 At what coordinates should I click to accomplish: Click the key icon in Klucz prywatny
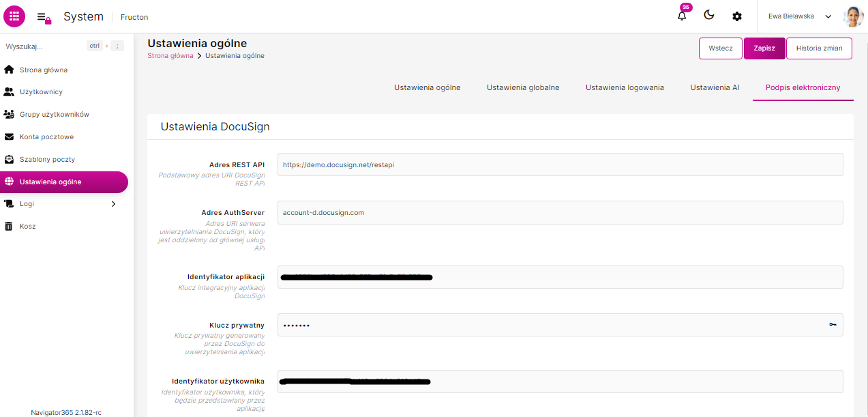click(x=833, y=325)
